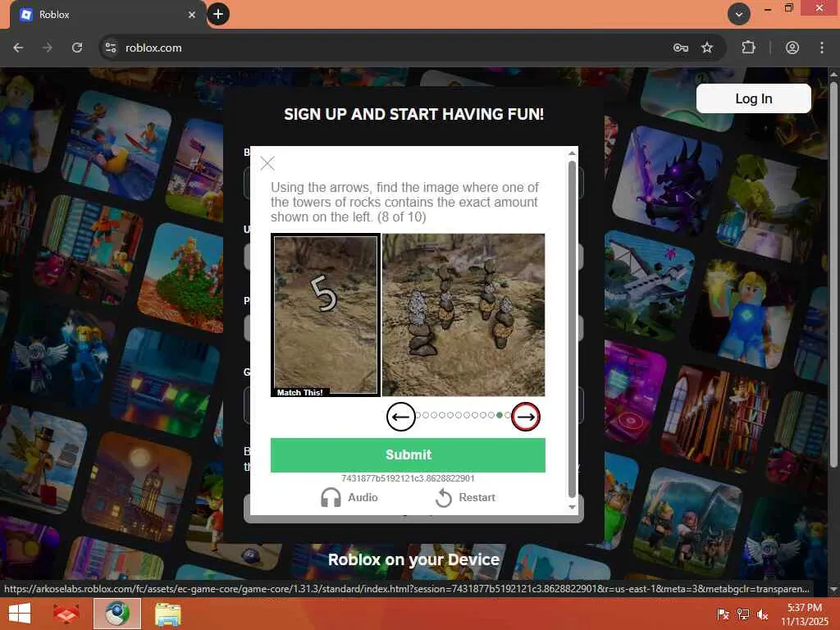Screen dimensions: 840x630
Task: Open the Log In page
Action: [753, 98]
